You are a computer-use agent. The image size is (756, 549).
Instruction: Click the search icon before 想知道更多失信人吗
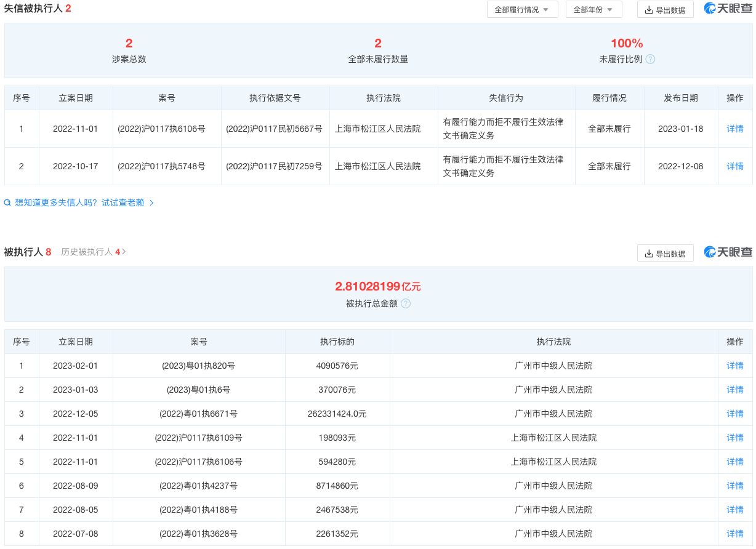tap(7, 202)
